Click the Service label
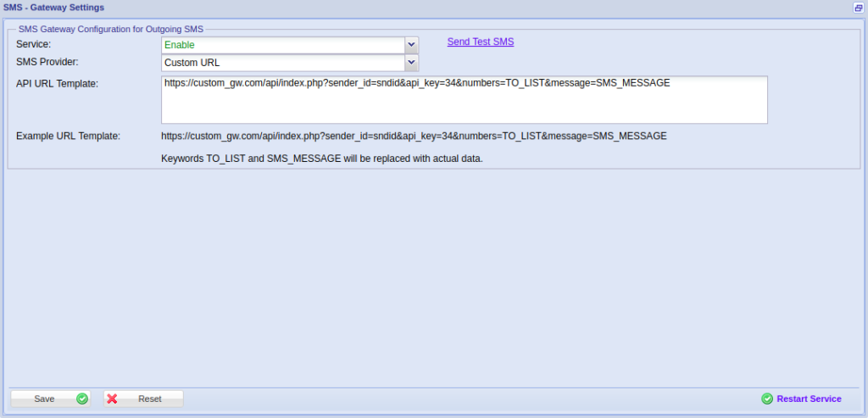Viewport: 868px width, 418px height. click(34, 43)
